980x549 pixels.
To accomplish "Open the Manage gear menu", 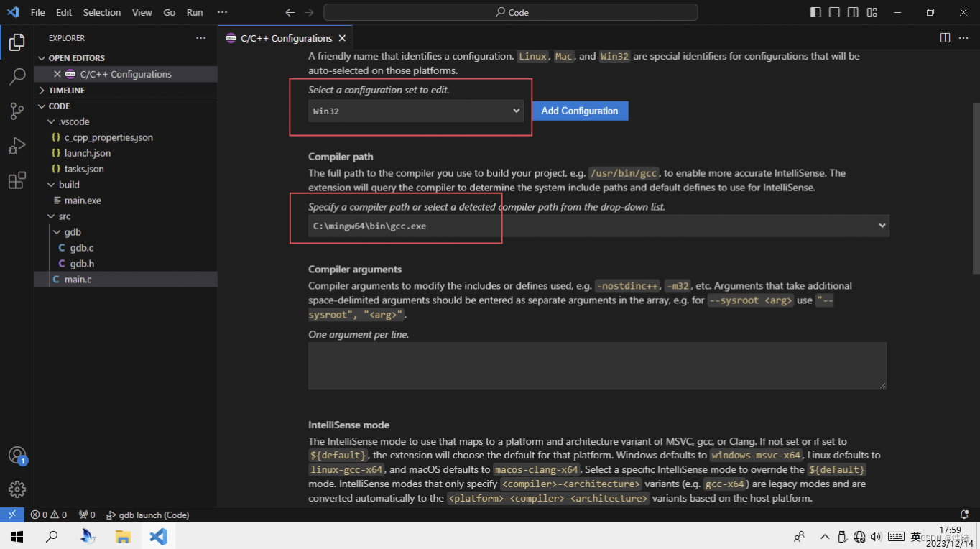I will 17,489.
